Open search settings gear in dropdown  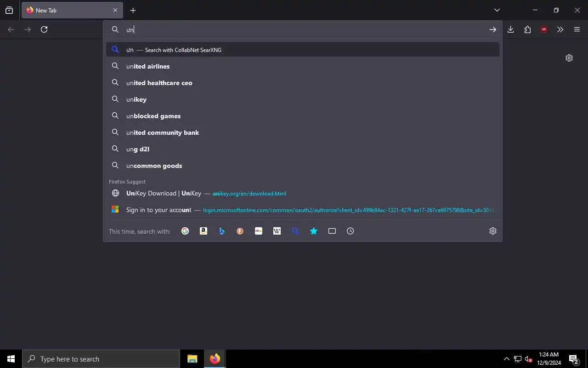click(x=493, y=231)
